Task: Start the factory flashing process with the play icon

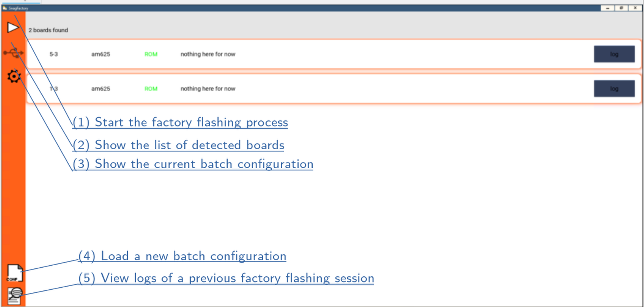Action: click(13, 28)
